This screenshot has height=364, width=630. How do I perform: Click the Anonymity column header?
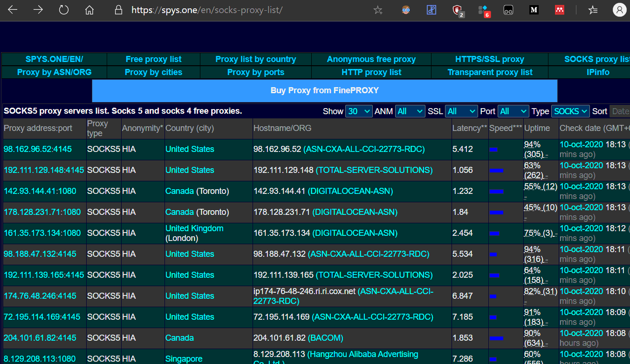pos(143,128)
